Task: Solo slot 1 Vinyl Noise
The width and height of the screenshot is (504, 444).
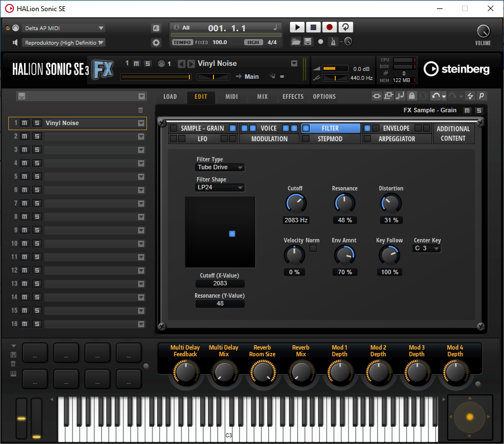Action: pos(37,123)
